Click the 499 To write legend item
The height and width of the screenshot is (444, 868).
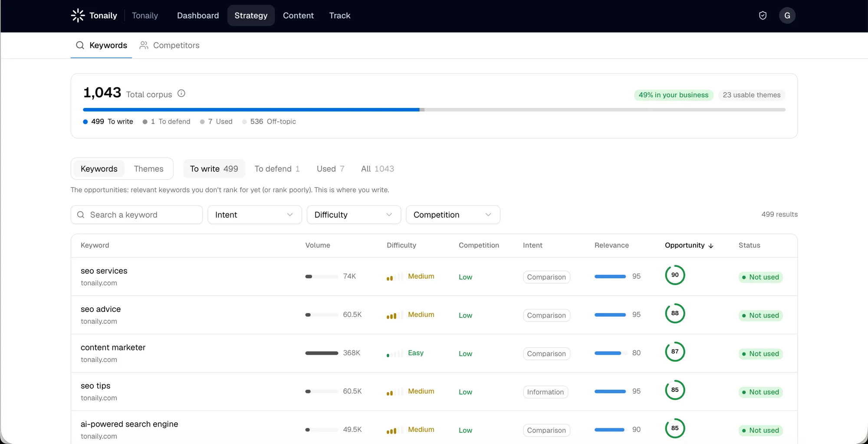pyautogui.click(x=108, y=121)
